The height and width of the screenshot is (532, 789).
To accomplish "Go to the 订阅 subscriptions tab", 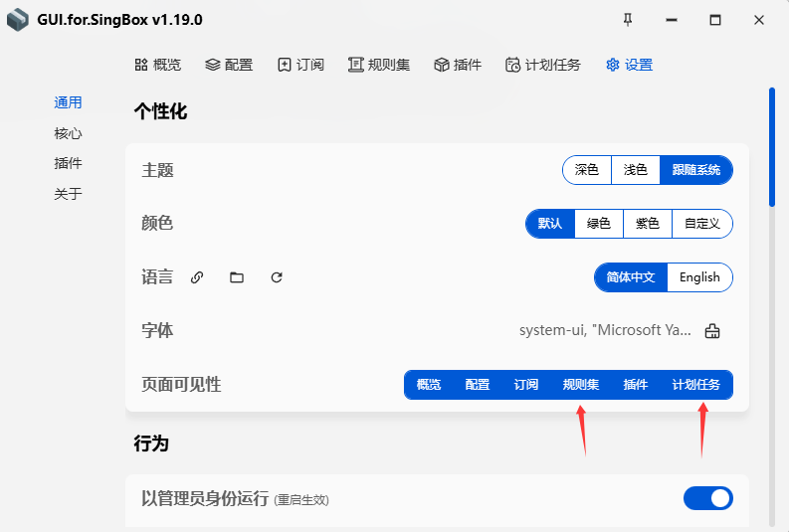I will (x=300, y=65).
